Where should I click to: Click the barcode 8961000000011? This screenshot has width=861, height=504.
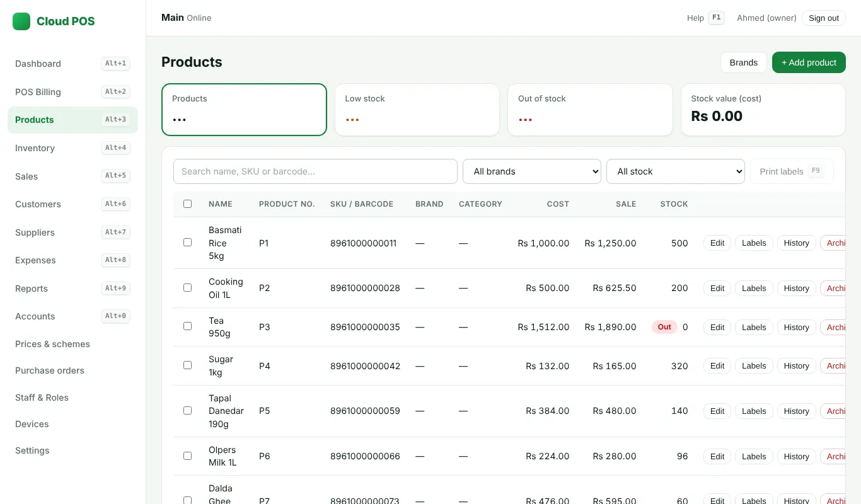[x=364, y=243]
